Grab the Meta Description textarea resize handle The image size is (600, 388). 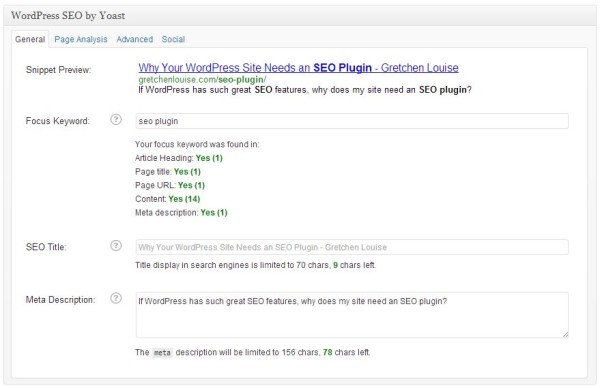pyautogui.click(x=565, y=334)
